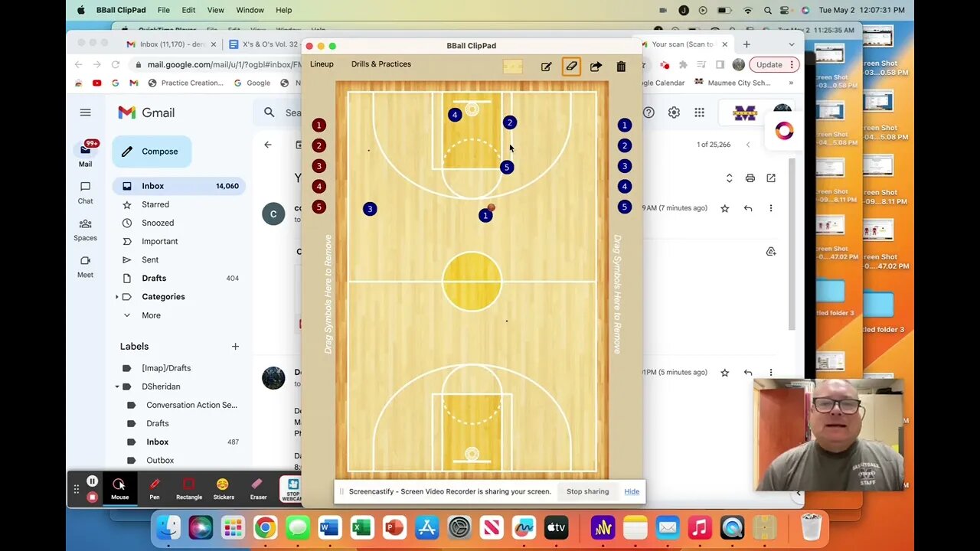This screenshot has width=980, height=551.
Task: Open Drills & Practices in ClipPad
Action: tap(381, 64)
